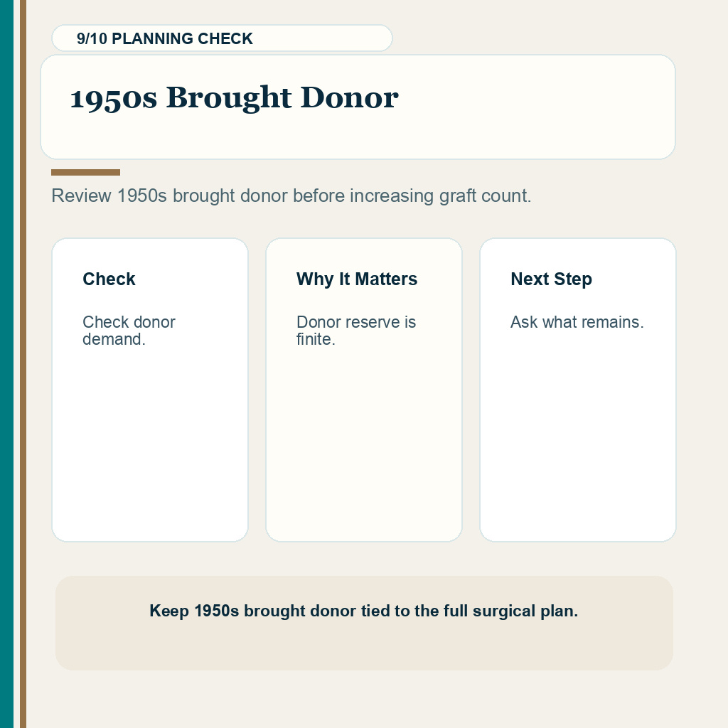This screenshot has width=728, height=728.
Task: Select the Check donor demand text
Action: pos(129,331)
